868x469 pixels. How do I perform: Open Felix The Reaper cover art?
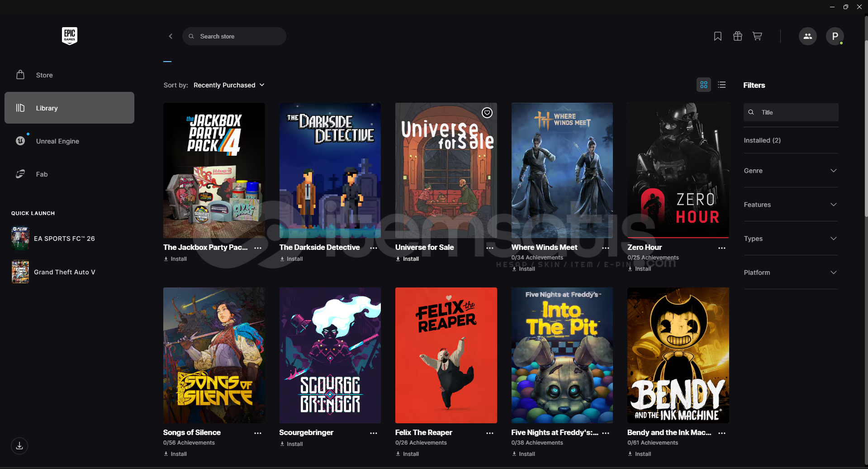pos(446,355)
